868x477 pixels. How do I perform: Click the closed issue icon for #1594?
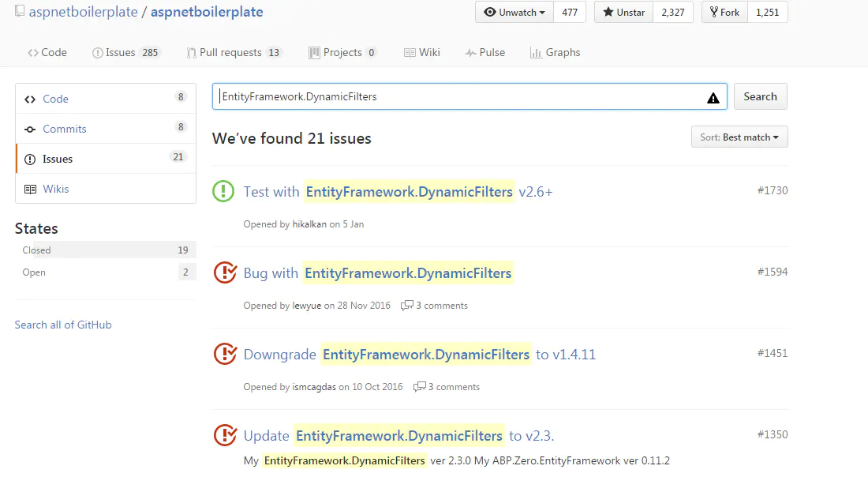tap(226, 272)
